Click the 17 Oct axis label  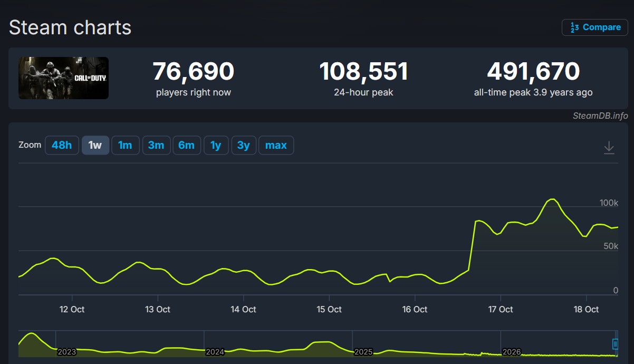(x=500, y=310)
